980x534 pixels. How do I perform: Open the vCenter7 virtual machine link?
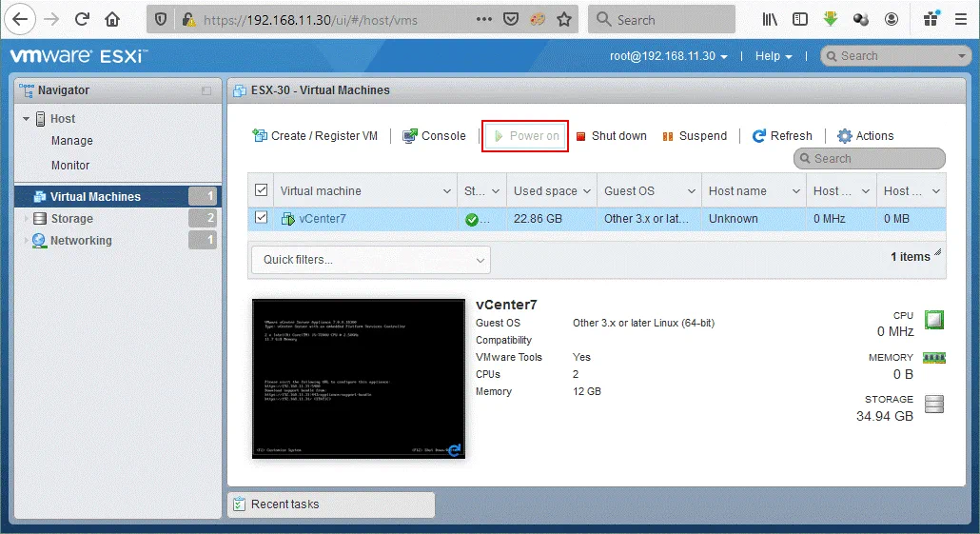[x=323, y=219]
